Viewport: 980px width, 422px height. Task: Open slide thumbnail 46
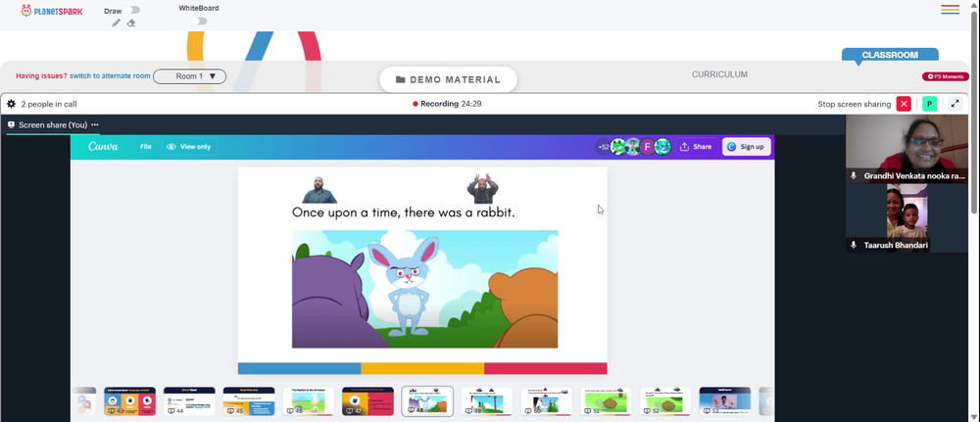[308, 401]
